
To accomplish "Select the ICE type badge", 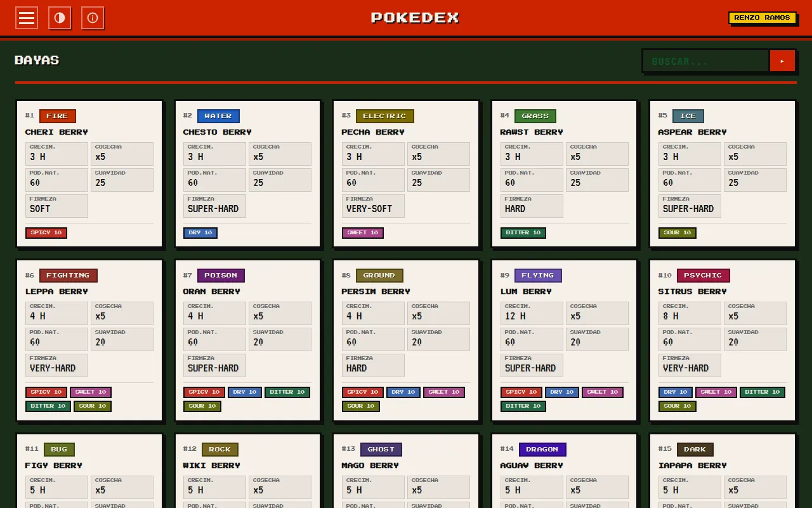I will (688, 116).
